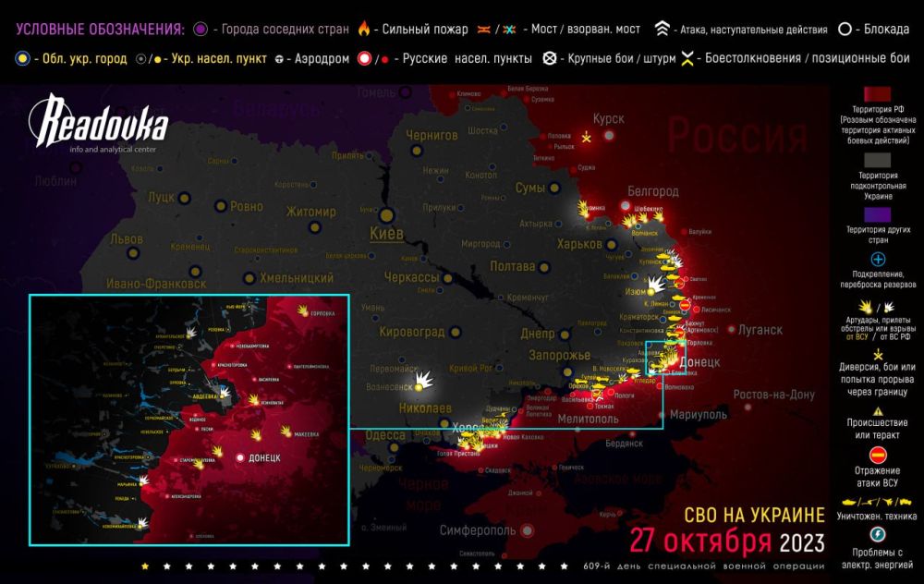Click the Черкассы city label

pyautogui.click(x=411, y=277)
